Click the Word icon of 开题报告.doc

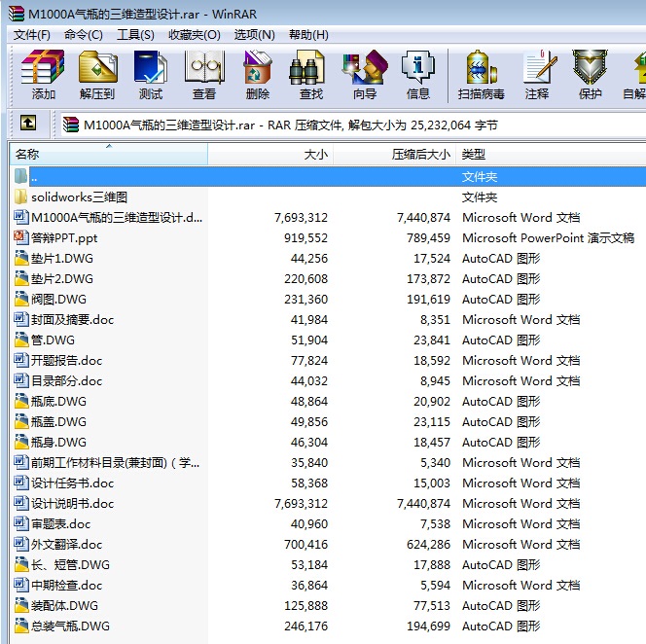21,360
